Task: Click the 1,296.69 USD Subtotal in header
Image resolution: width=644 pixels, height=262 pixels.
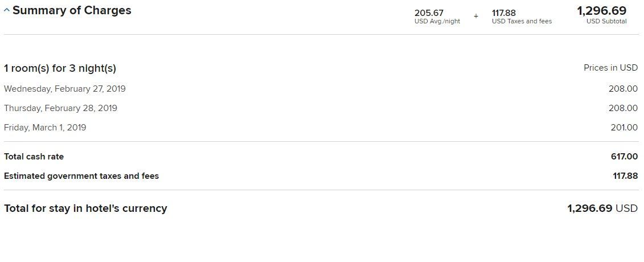Action: pos(601,11)
